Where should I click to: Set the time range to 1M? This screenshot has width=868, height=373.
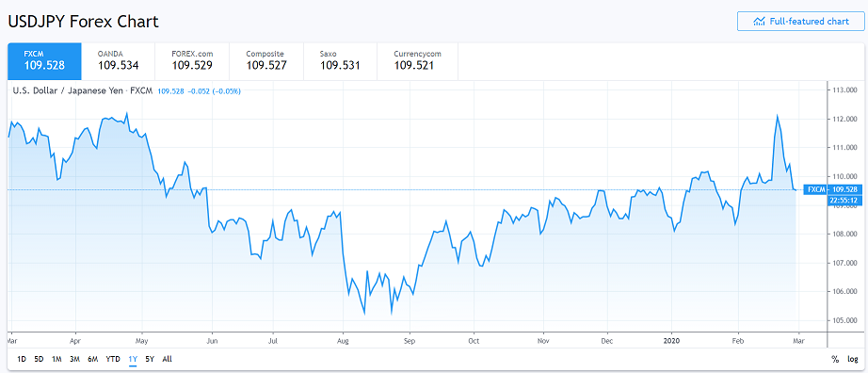click(56, 359)
